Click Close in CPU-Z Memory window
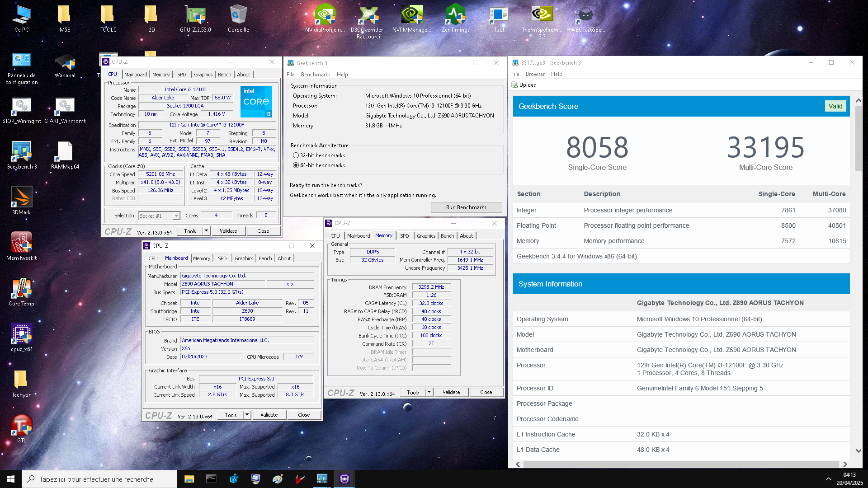The width and height of the screenshot is (868, 488). (x=486, y=392)
